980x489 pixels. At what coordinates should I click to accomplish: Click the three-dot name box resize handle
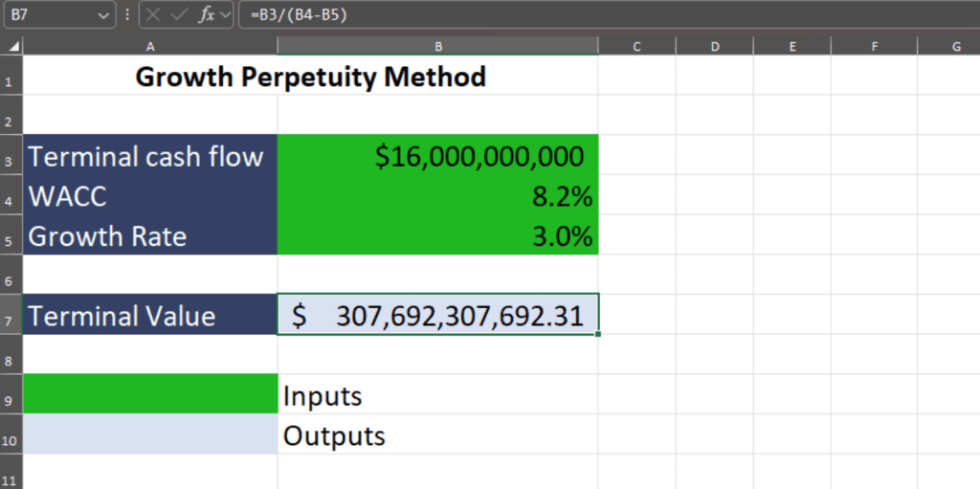(127, 15)
